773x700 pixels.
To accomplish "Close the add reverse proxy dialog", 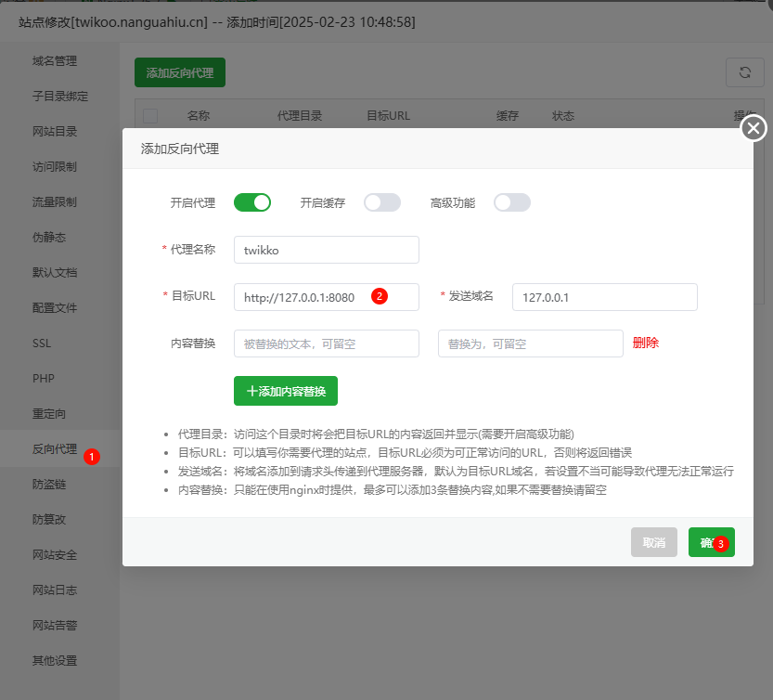I will [754, 128].
